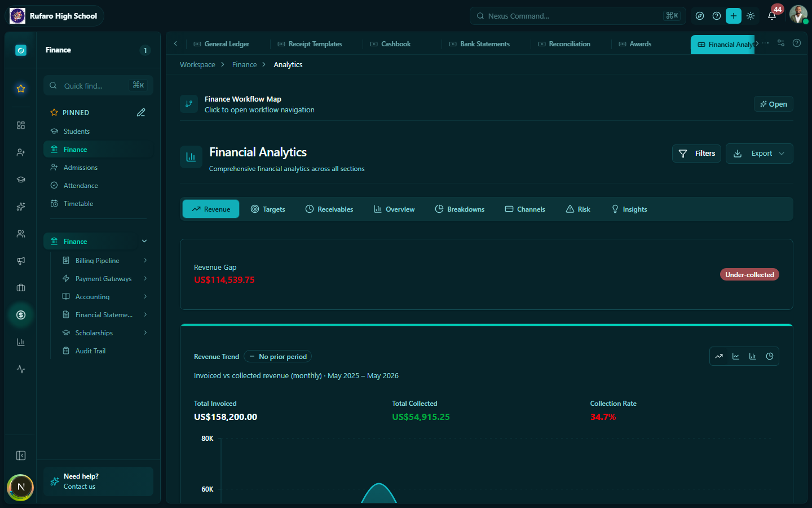The image size is (812, 508).
Task: Open notifications bell with 44 badge
Action: point(772,16)
